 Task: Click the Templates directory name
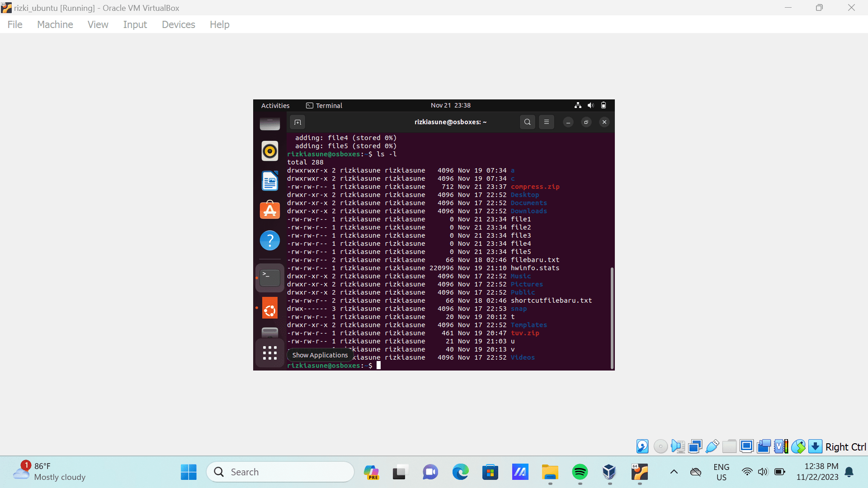coord(529,325)
